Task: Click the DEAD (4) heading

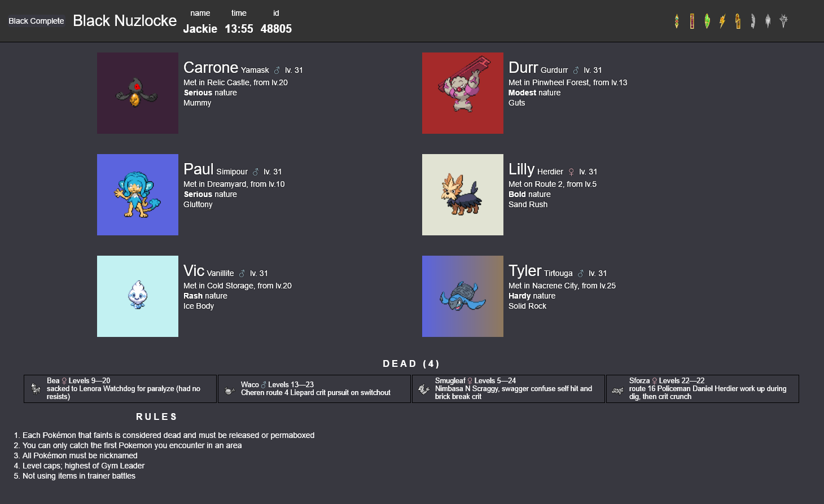Action: coord(411,364)
